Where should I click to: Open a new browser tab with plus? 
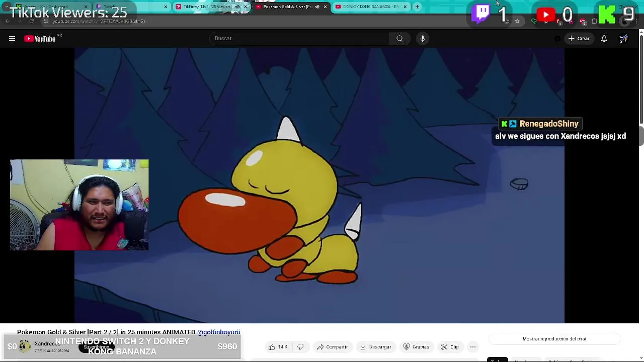[x=417, y=7]
